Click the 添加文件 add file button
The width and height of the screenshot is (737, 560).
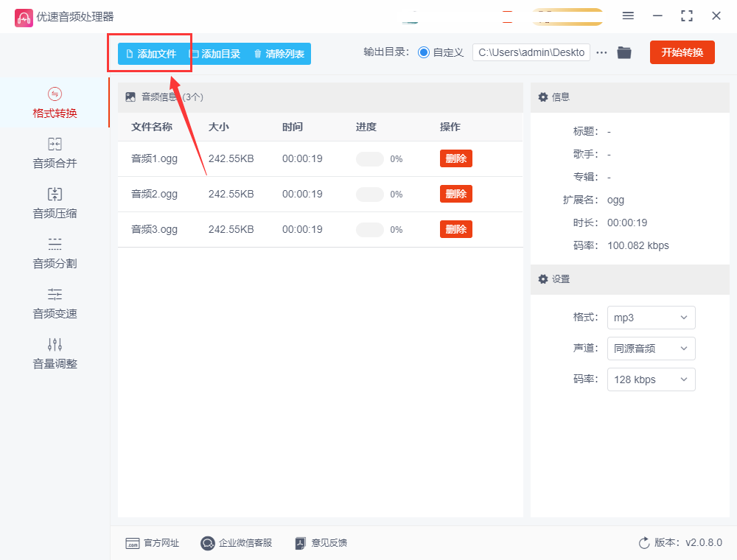(151, 54)
